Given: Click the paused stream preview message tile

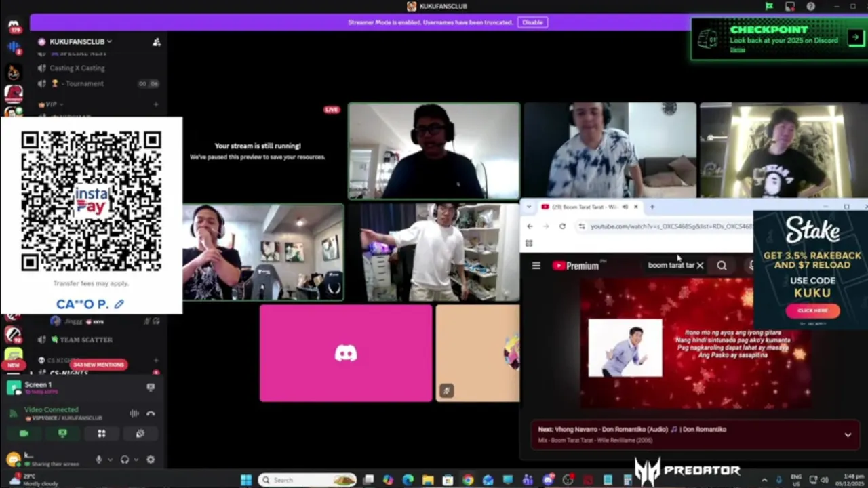Looking at the screenshot, I should (x=258, y=151).
